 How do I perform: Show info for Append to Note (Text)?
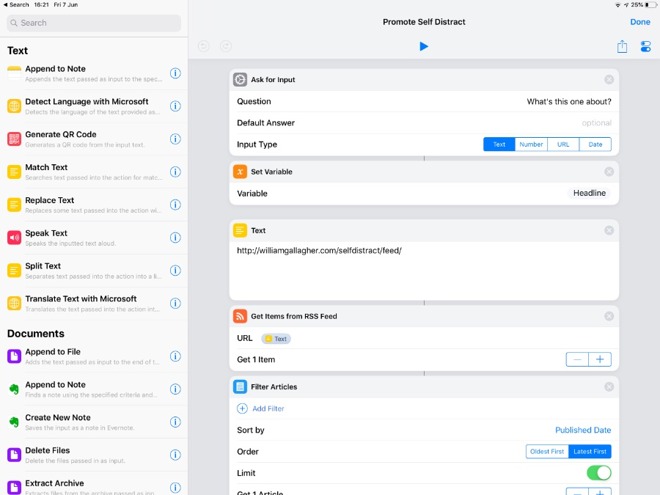pos(176,73)
